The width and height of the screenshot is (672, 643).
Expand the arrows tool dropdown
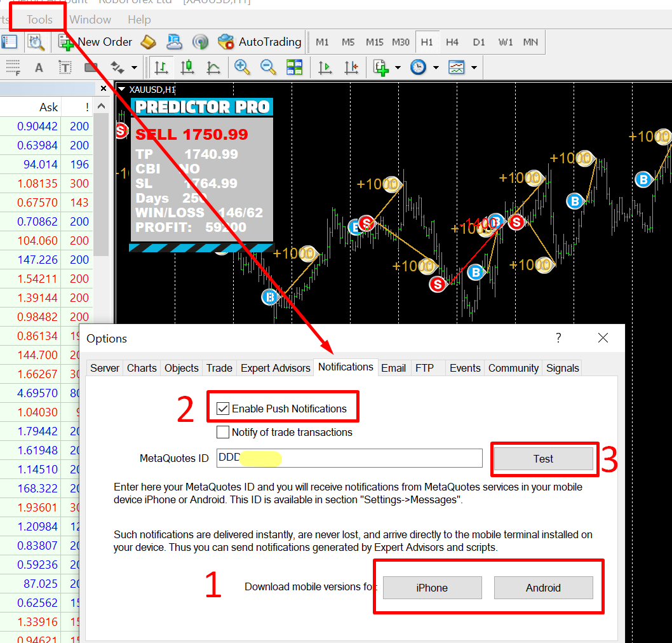coord(134,68)
